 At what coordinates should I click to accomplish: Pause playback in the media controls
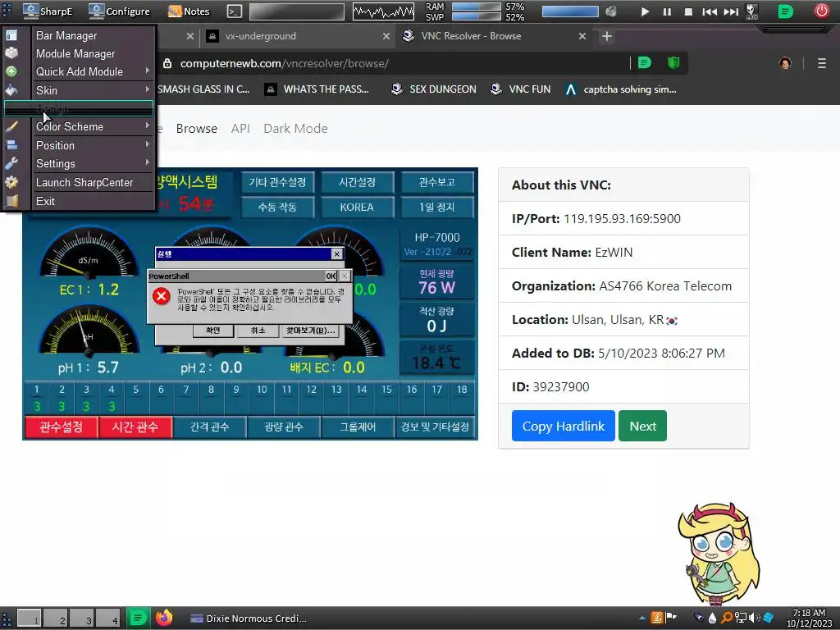[x=667, y=11]
